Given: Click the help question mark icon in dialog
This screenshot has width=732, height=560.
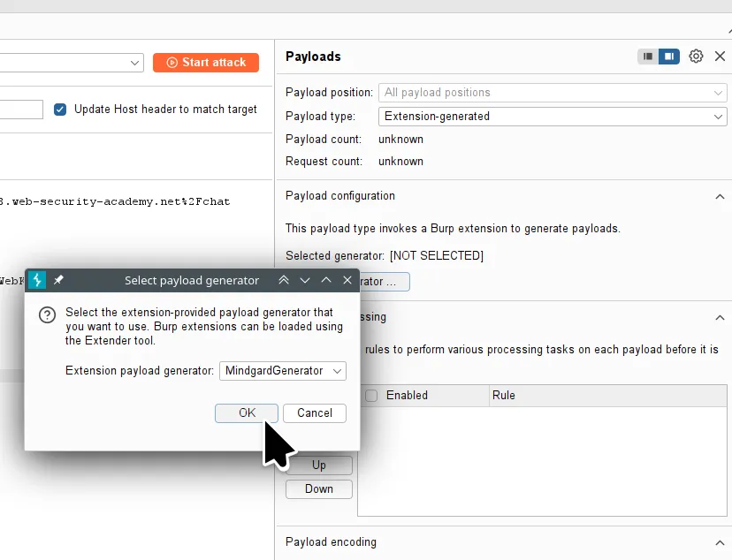Looking at the screenshot, I should click(x=47, y=315).
